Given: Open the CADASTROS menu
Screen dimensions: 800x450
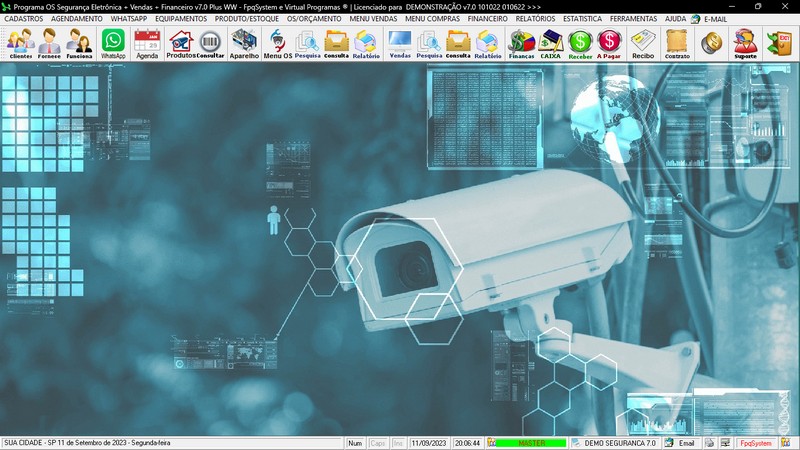Looking at the screenshot, I should (23, 19).
